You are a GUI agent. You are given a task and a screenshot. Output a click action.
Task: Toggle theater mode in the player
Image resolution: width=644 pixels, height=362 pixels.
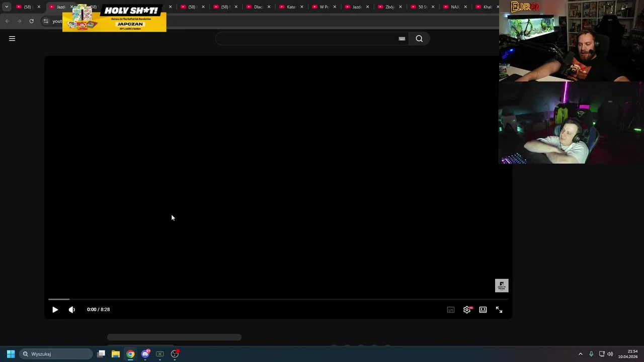[483, 310]
